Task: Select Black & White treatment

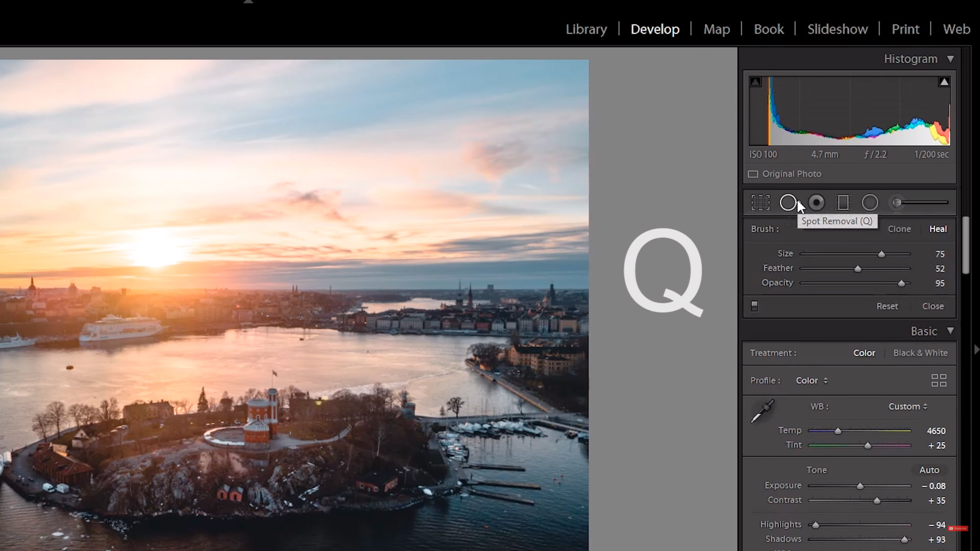Action: click(x=920, y=352)
